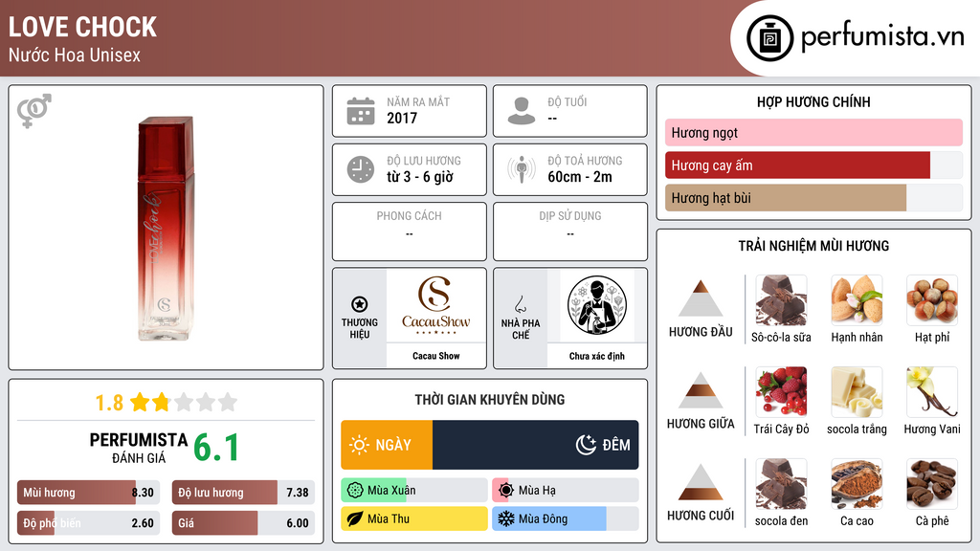Screen dimensions: 980x551
Task: Click the flower icon for Mùa Xuân
Action: pos(355,491)
